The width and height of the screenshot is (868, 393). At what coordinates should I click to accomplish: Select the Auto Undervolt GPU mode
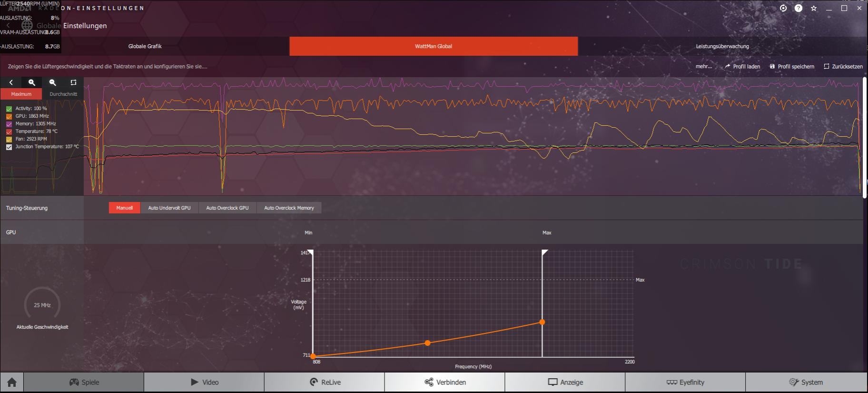pyautogui.click(x=169, y=208)
